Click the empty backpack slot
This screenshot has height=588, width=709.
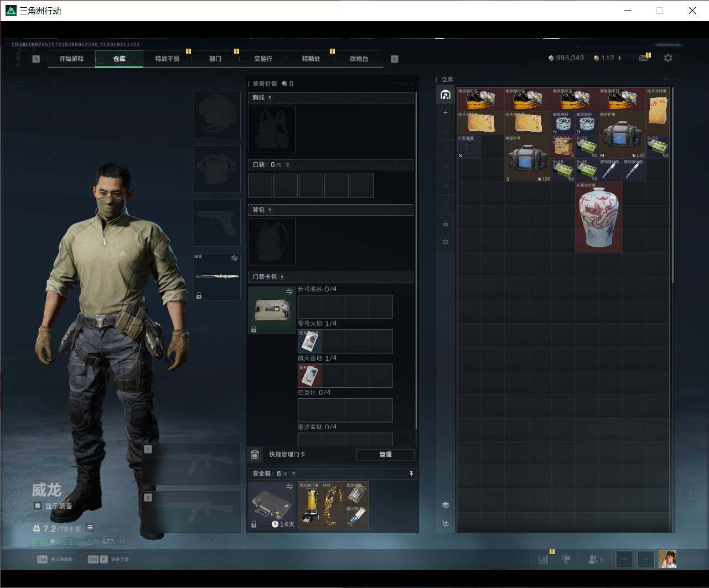tap(272, 242)
